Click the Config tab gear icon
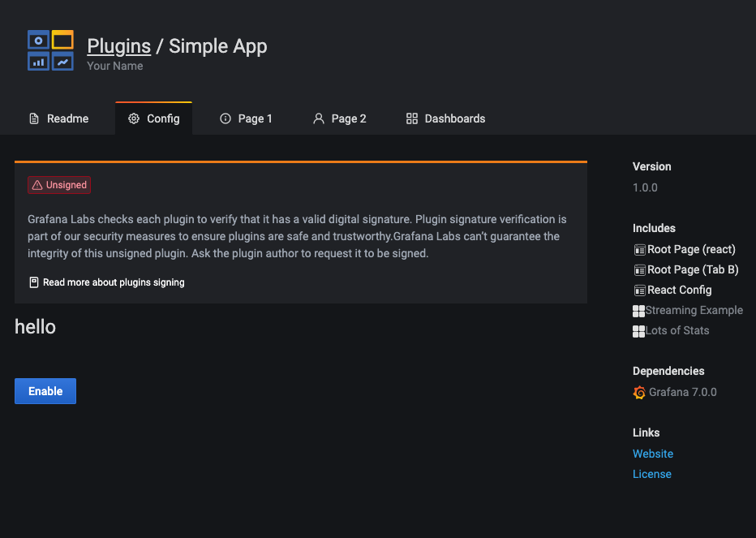 (134, 118)
